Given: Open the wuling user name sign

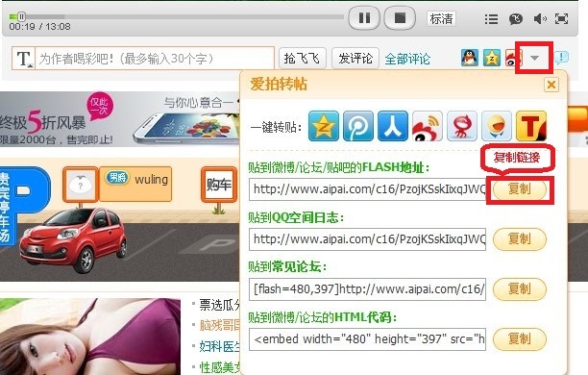Looking at the screenshot, I should (135, 184).
